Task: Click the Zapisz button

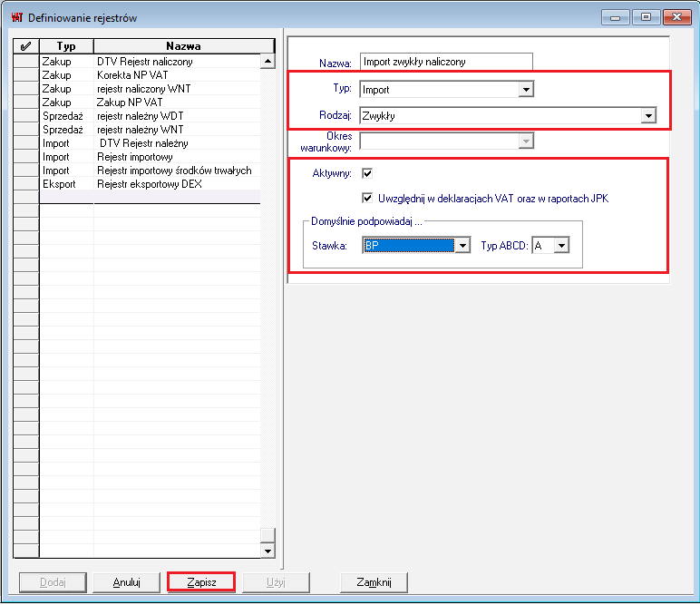Action: (201, 582)
